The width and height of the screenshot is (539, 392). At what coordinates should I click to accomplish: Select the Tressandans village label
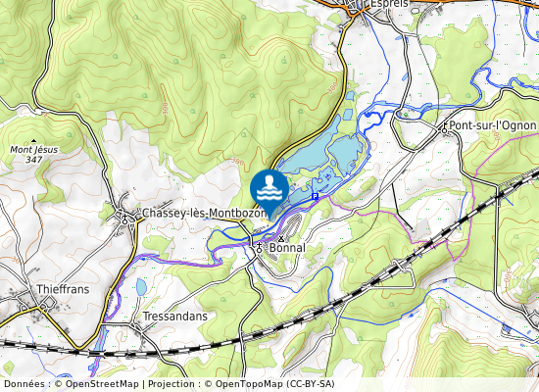[175, 316]
